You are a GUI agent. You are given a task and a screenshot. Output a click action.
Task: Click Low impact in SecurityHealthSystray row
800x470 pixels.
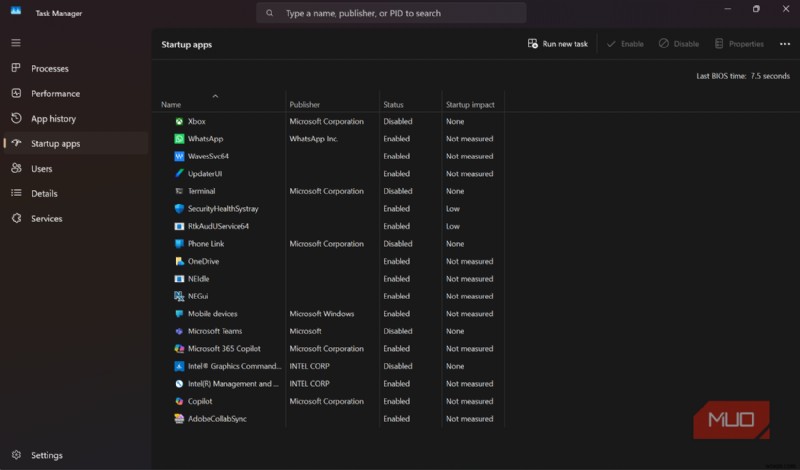click(453, 209)
